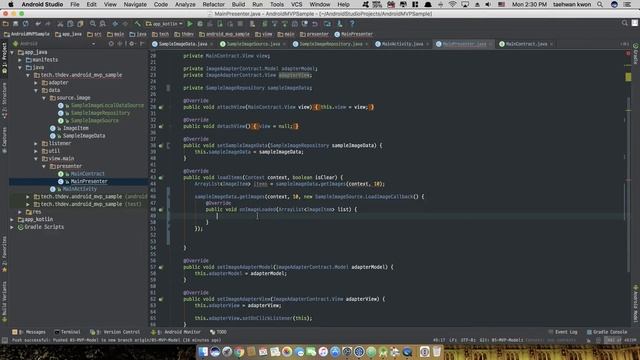Click the Git branch indicator in status bar
640x360 pixels.
[501, 340]
